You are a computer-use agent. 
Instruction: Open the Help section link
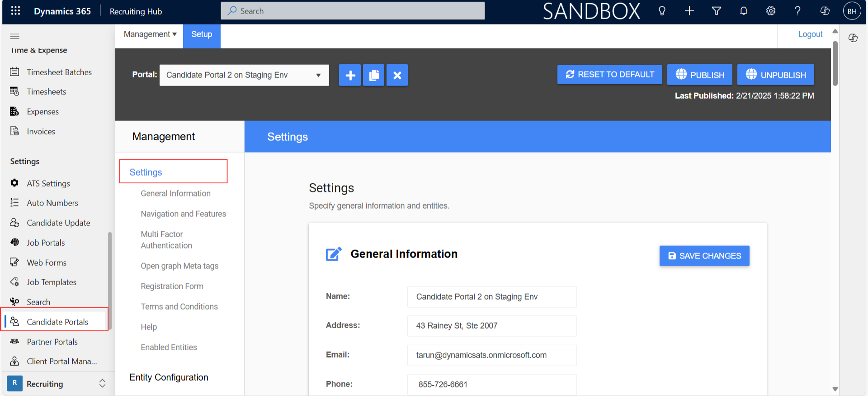point(149,327)
